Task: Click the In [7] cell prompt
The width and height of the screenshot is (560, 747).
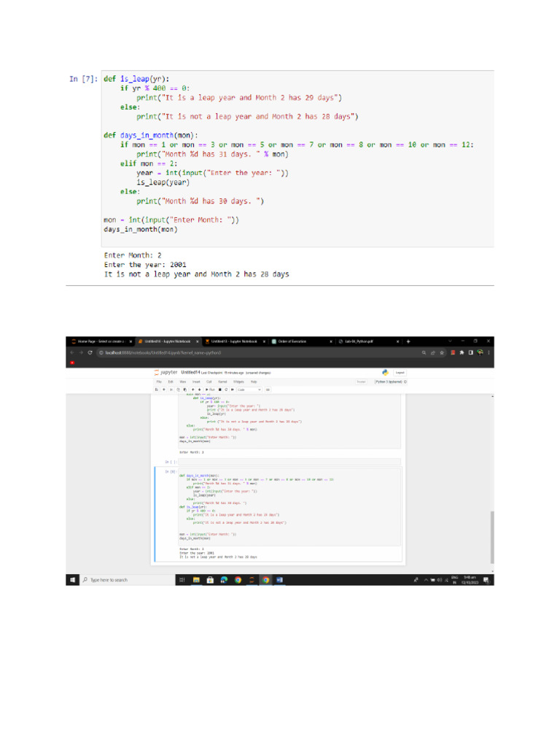Action: pos(84,79)
